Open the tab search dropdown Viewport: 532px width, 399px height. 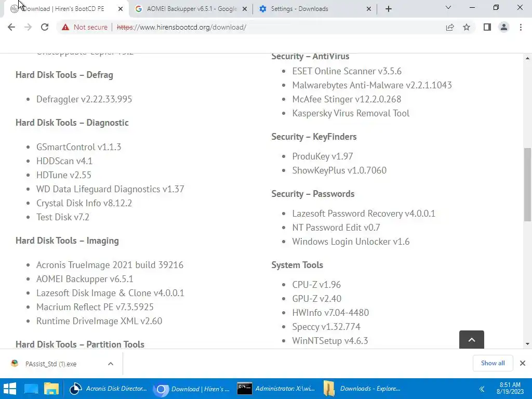448,7
